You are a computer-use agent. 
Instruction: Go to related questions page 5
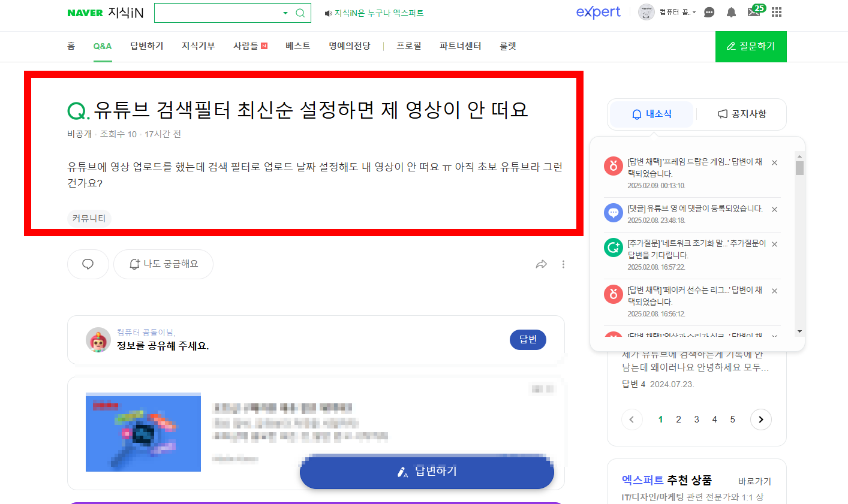732,420
